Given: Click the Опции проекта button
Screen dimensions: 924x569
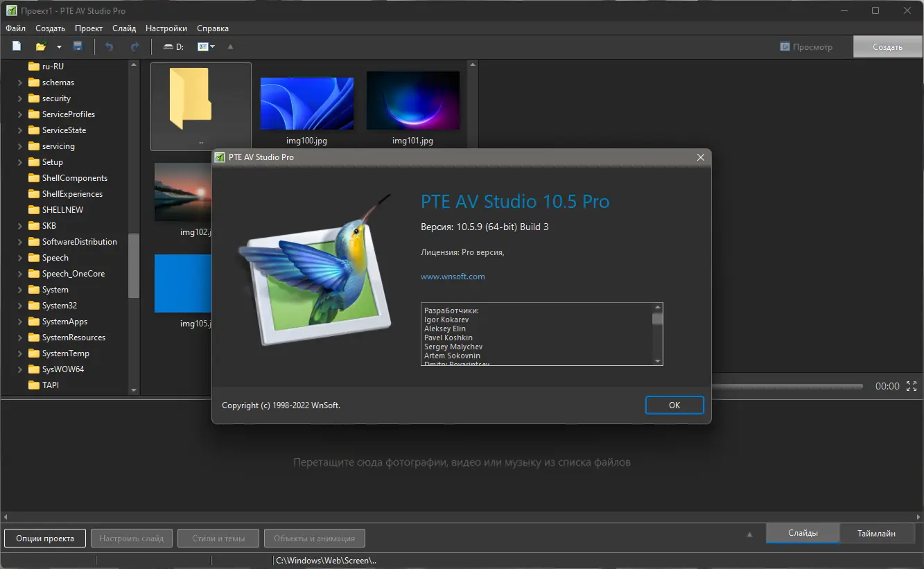Looking at the screenshot, I should pyautogui.click(x=45, y=538).
